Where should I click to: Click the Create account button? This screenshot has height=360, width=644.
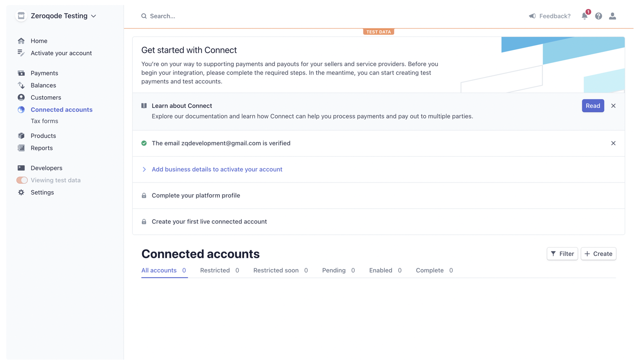point(598,254)
